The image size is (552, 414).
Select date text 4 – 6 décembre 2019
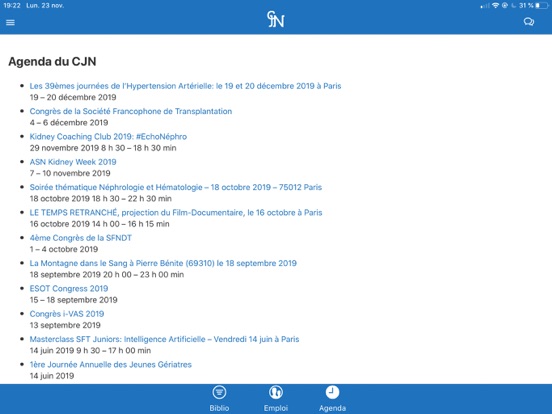coord(69,123)
